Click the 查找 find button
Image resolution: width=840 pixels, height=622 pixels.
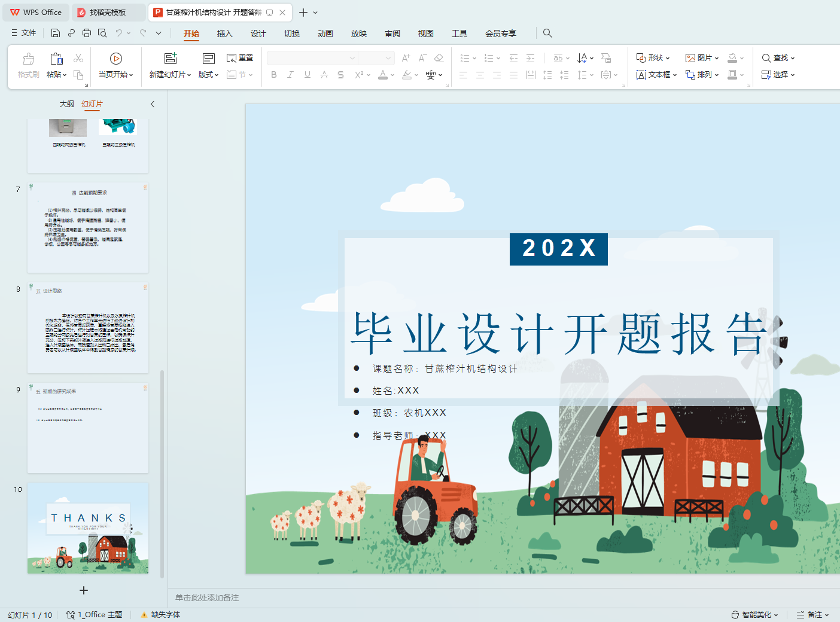tap(778, 58)
